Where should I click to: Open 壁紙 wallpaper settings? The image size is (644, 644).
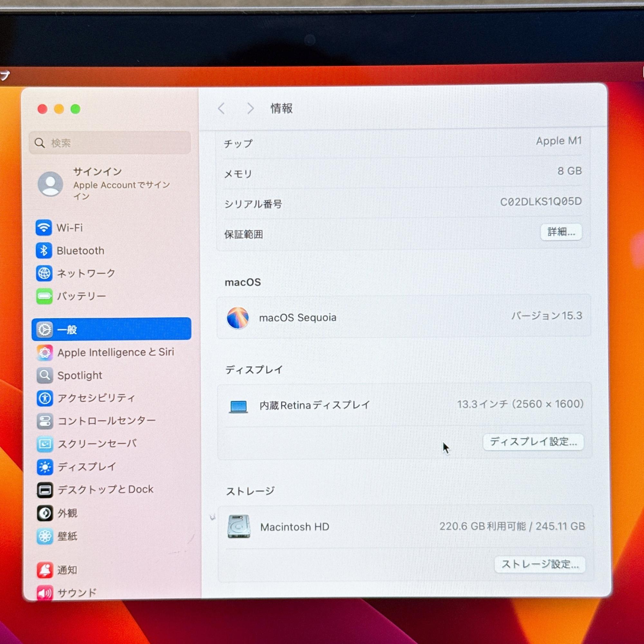(x=67, y=536)
